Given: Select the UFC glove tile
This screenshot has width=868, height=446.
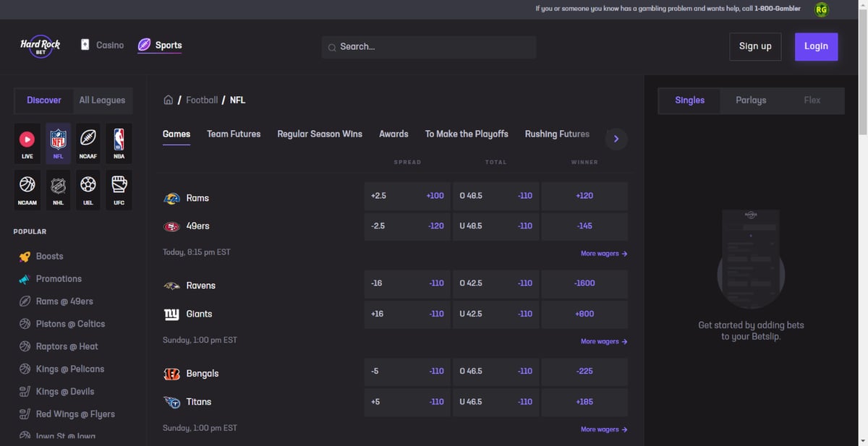Looking at the screenshot, I should [119, 189].
